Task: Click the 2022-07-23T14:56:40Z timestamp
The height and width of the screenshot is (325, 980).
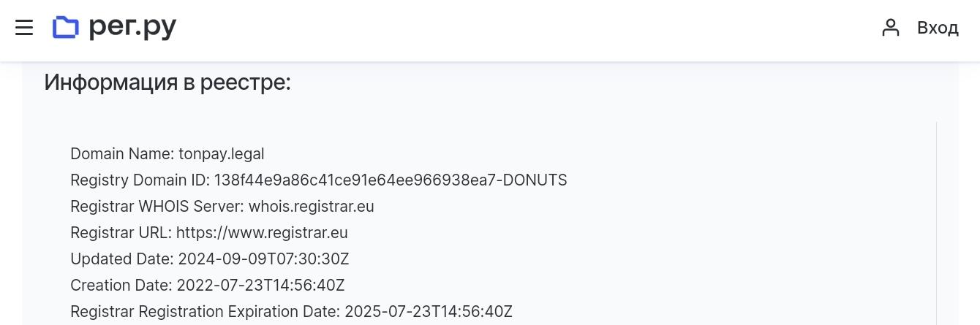Action: coord(260,286)
